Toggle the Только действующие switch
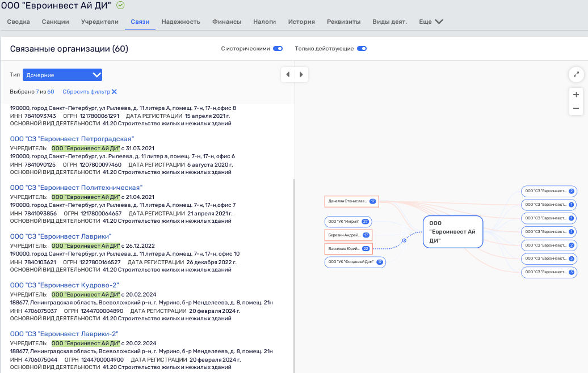This screenshot has width=588, height=373. 362,49
